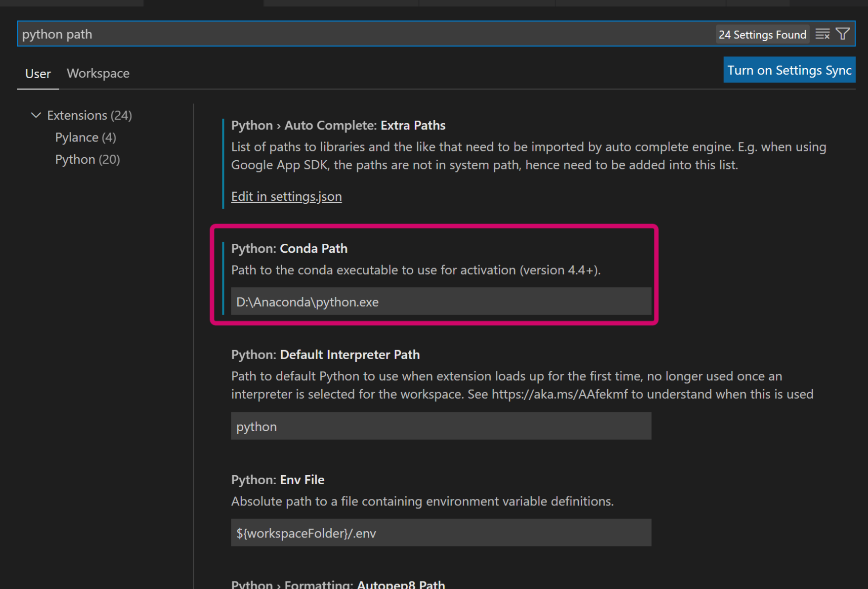Click the https://aka.ms/AAfekmf link

pos(560,394)
